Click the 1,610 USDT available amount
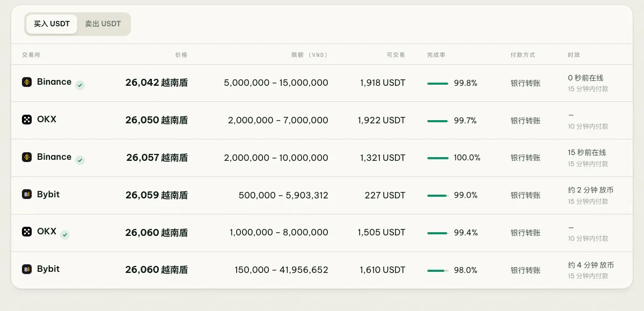Viewport: 644px width, 311px height. (x=383, y=270)
